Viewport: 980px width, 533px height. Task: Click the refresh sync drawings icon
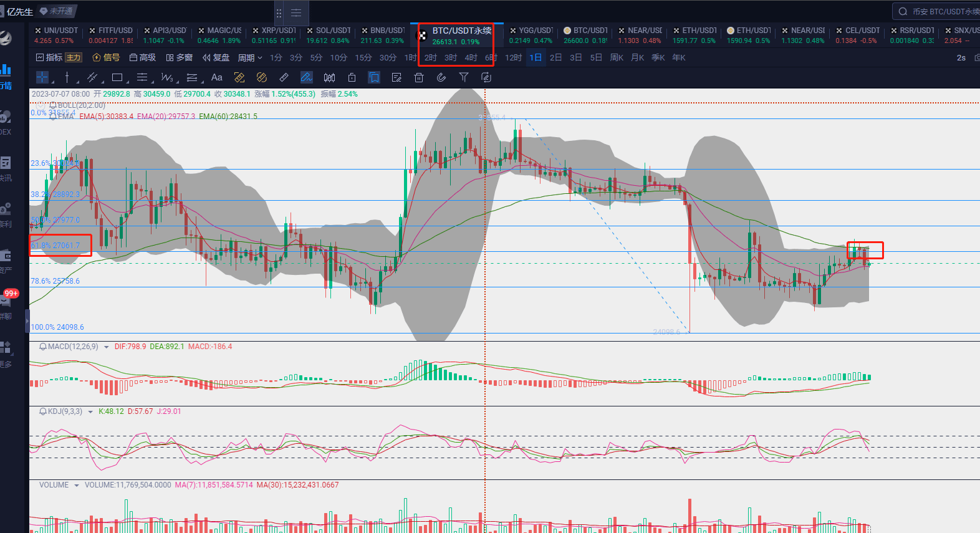click(x=486, y=77)
